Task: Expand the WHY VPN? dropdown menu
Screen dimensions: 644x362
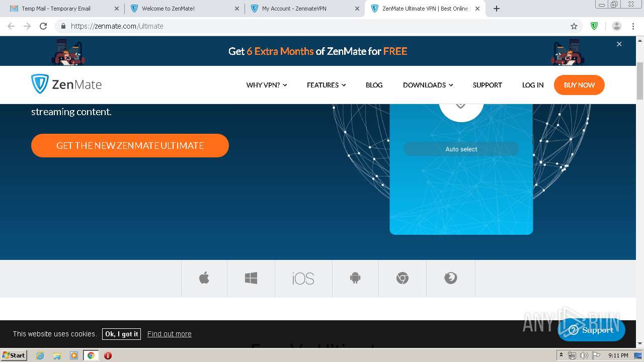Action: (267, 85)
